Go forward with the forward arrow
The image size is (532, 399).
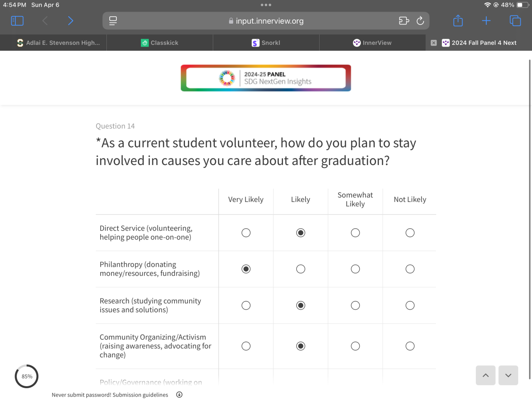tap(71, 21)
